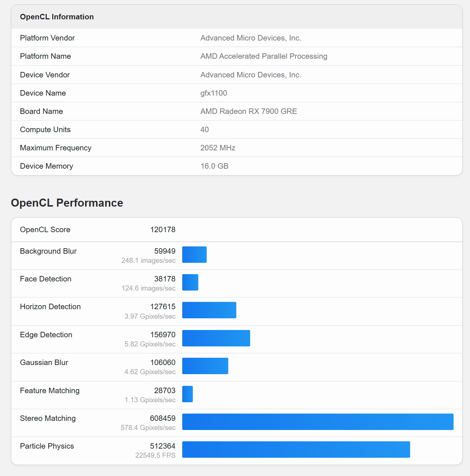Click Particle Physics score 512364

pos(163,446)
